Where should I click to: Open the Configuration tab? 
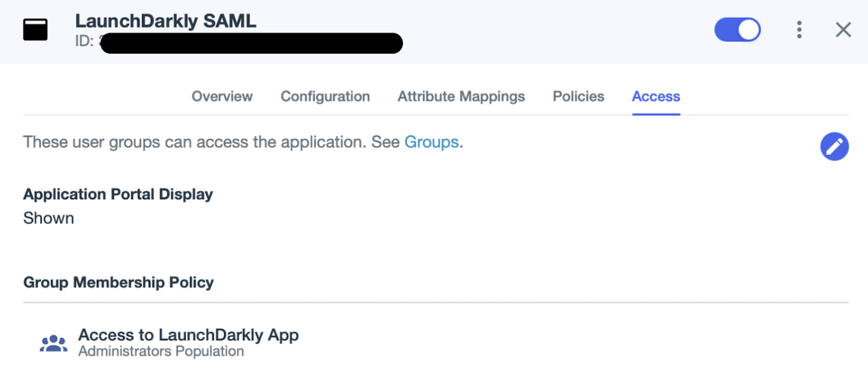click(325, 96)
